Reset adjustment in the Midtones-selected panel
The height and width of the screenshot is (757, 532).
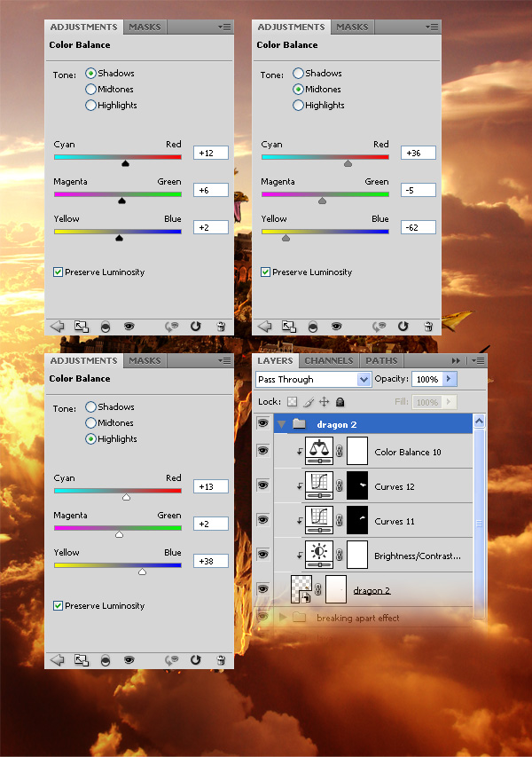pos(403,327)
